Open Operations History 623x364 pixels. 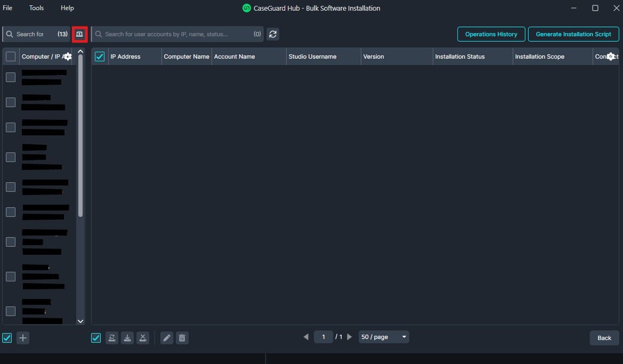pos(491,34)
